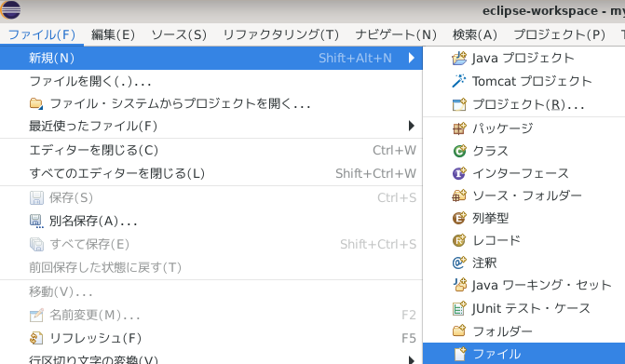The height and width of the screenshot is (364, 625).
Task: Expand the 行区切り文字の変換 submenu arrow
Action: click(412, 360)
